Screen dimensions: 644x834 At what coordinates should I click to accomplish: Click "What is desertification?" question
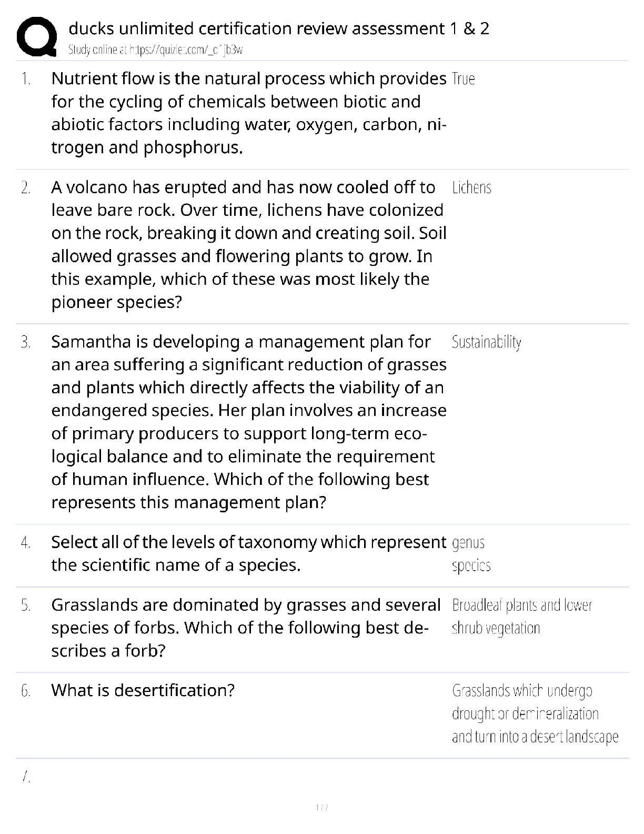coord(143,690)
